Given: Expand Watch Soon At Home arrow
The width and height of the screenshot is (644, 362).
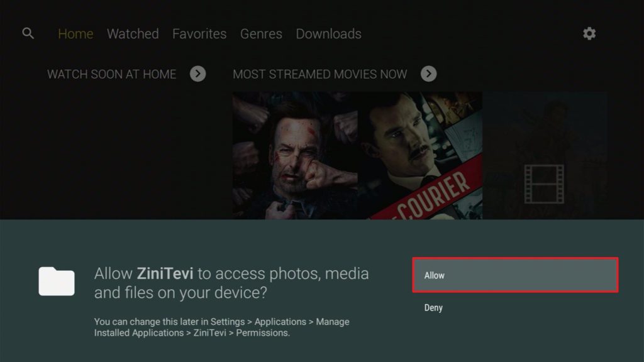Looking at the screenshot, I should [x=198, y=74].
